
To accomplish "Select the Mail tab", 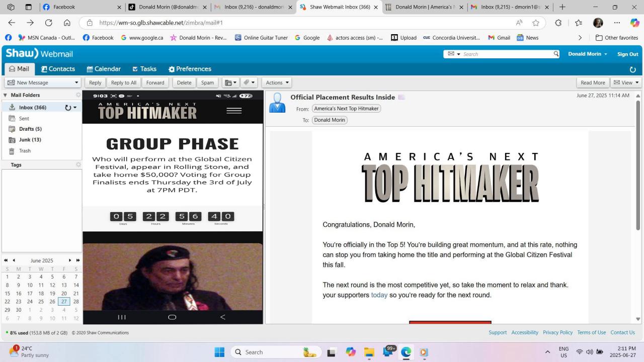I will pyautogui.click(x=19, y=69).
